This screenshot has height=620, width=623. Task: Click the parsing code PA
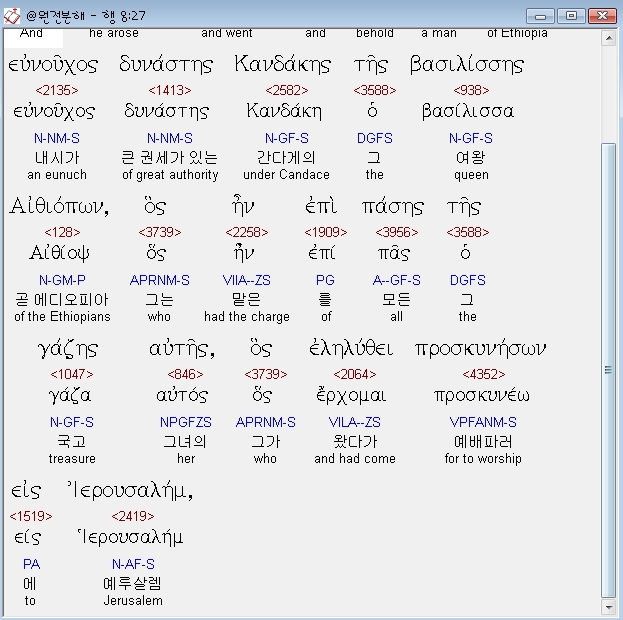tap(31, 564)
